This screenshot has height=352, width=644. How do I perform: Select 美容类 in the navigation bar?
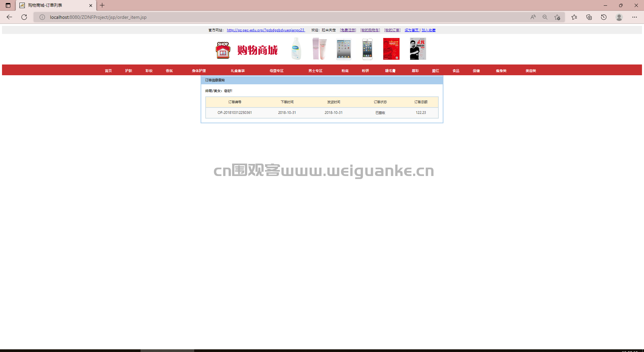pyautogui.click(x=531, y=71)
